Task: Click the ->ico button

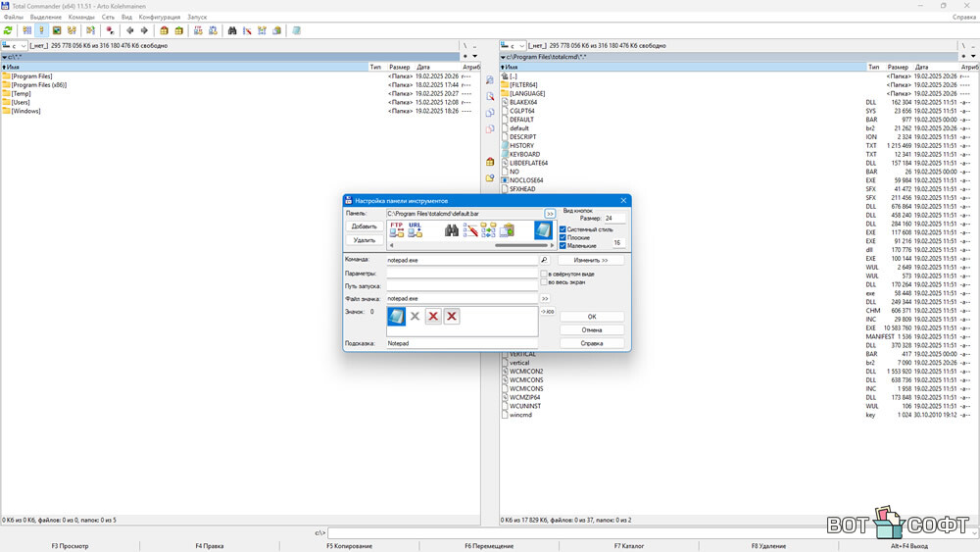Action: [548, 312]
